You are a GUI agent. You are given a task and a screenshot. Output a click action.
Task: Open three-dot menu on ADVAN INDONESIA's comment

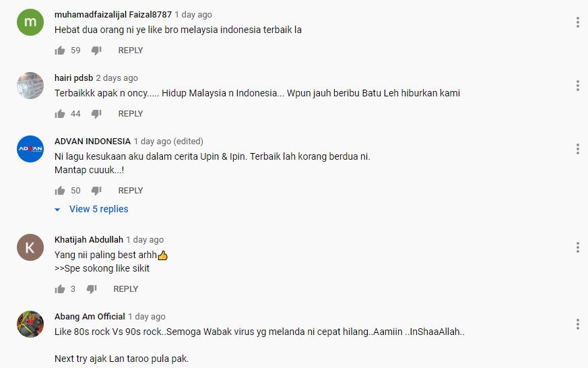[577, 149]
